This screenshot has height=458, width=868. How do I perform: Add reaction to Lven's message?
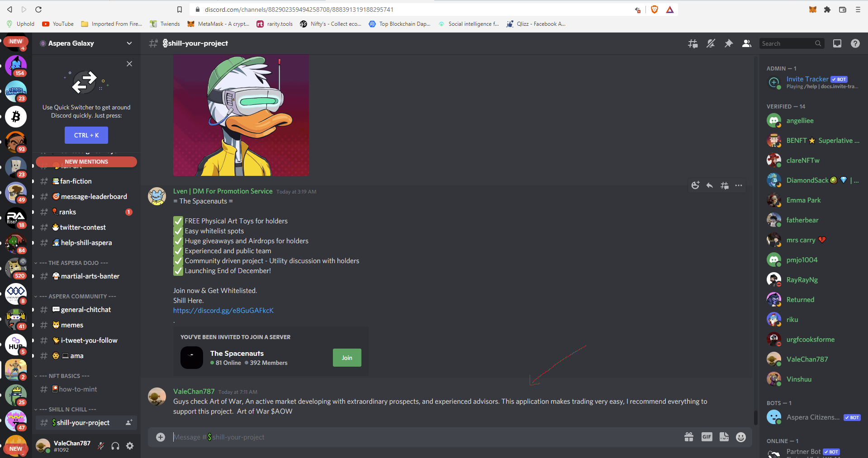coord(696,185)
